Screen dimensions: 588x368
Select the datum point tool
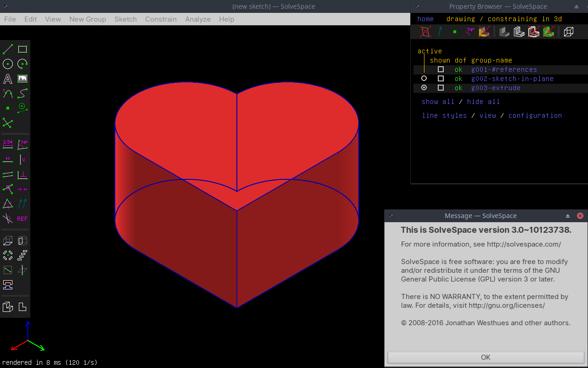[8, 108]
